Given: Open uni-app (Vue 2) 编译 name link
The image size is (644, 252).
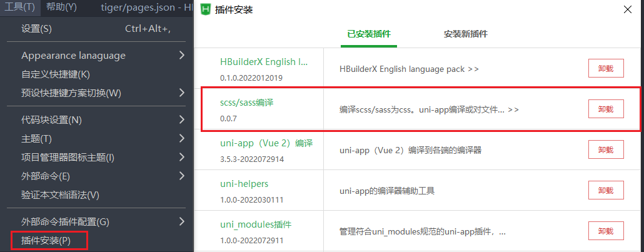Looking at the screenshot, I should (266, 143).
